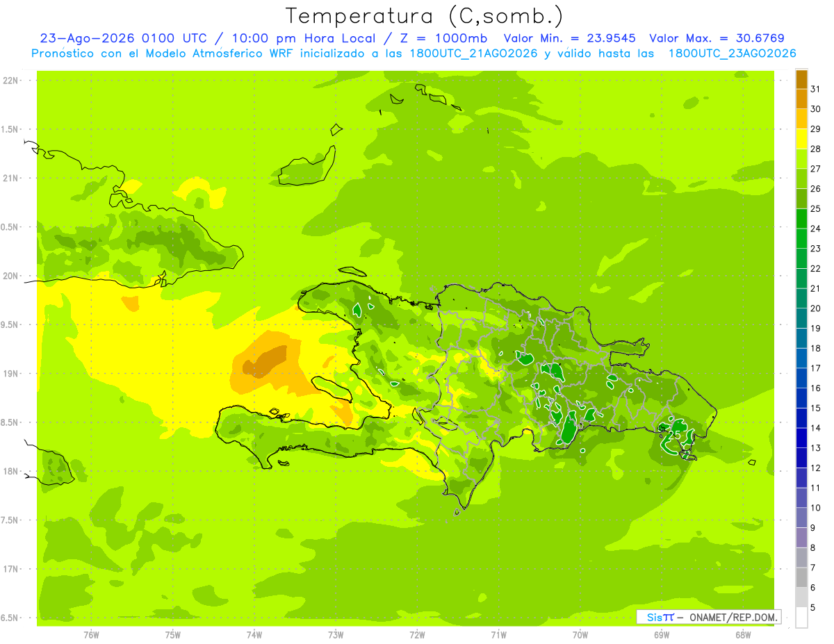Select the bright green legend swatch between 24 and 25
834x644 pixels.
801,219
